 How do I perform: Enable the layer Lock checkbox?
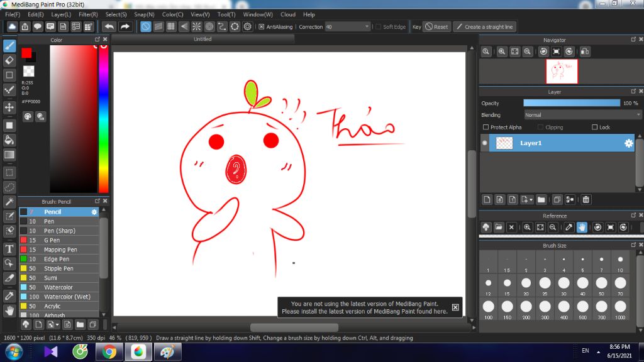(x=594, y=127)
